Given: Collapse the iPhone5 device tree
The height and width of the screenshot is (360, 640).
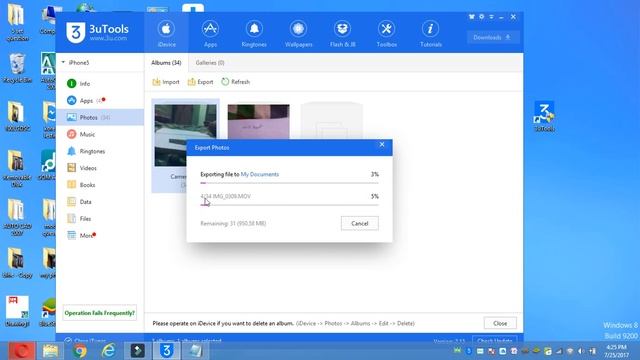Looking at the screenshot, I should [63, 62].
